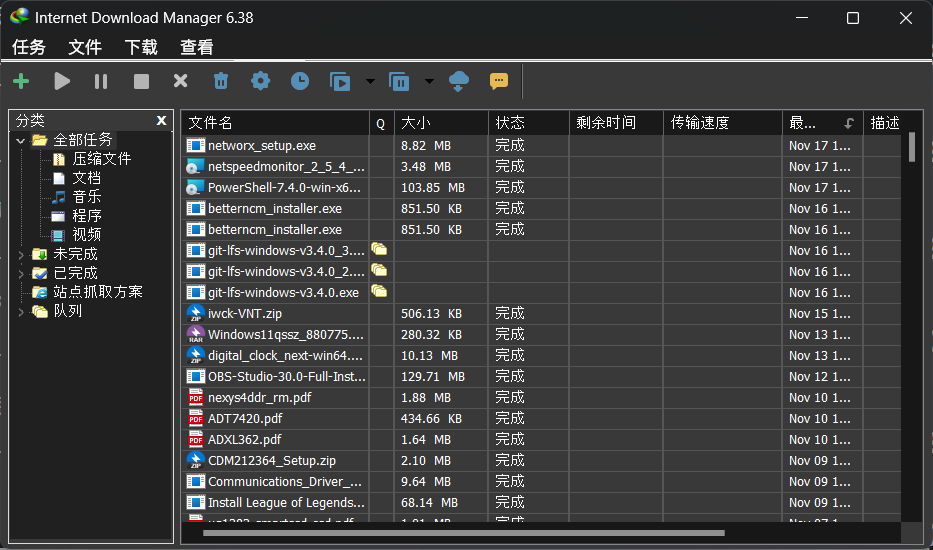Image resolution: width=933 pixels, height=550 pixels.
Task: Select 文档 category
Action: click(87, 178)
